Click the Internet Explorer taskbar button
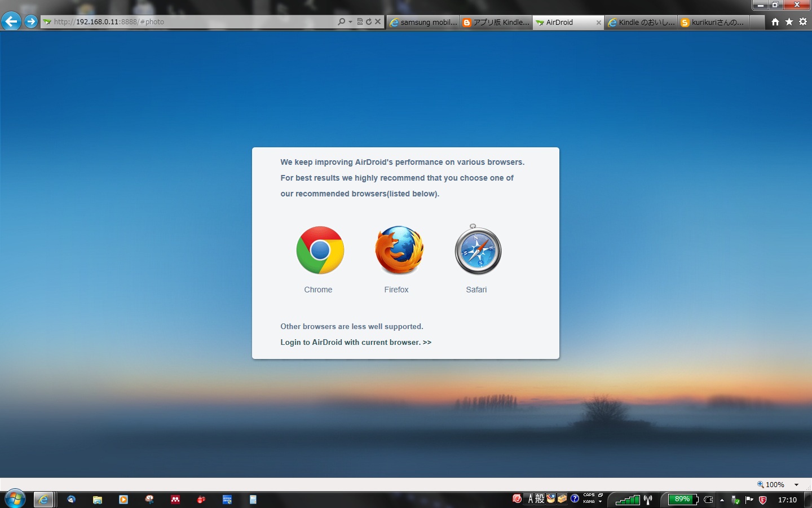This screenshot has width=812, height=508. tap(43, 500)
